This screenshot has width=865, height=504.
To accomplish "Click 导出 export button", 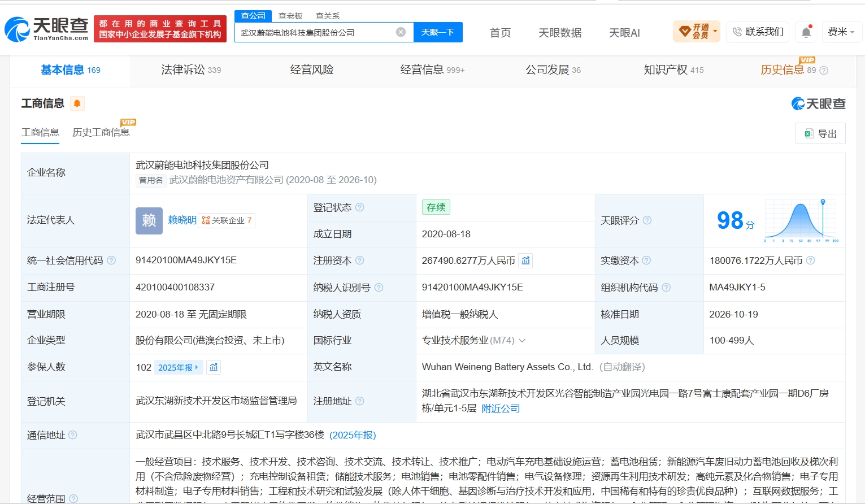I will pos(820,133).
